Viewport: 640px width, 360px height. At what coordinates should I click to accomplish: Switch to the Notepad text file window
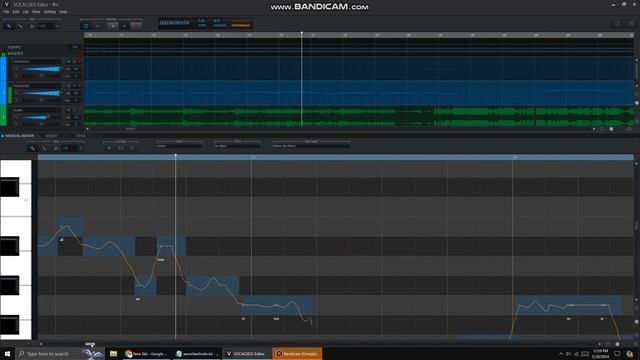tap(197, 353)
